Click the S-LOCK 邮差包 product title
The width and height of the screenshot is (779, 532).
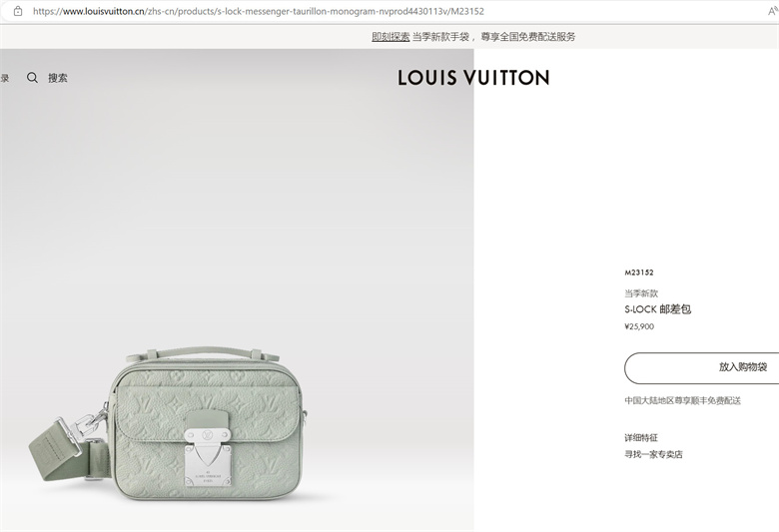pyautogui.click(x=658, y=309)
